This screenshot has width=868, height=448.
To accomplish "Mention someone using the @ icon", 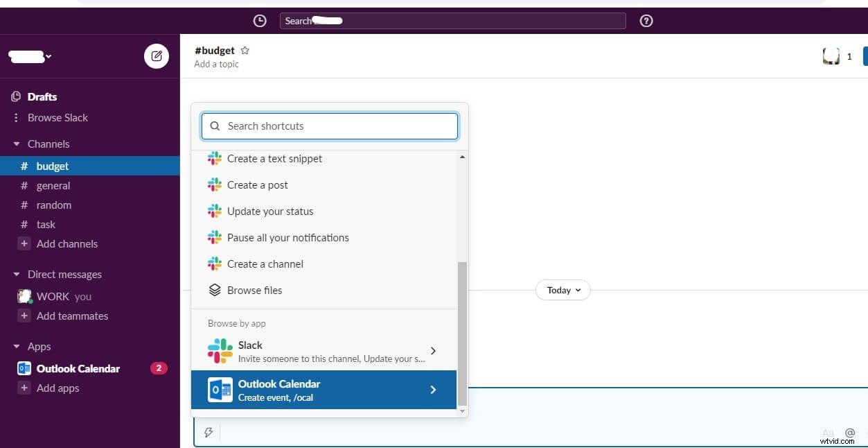I will point(850,432).
